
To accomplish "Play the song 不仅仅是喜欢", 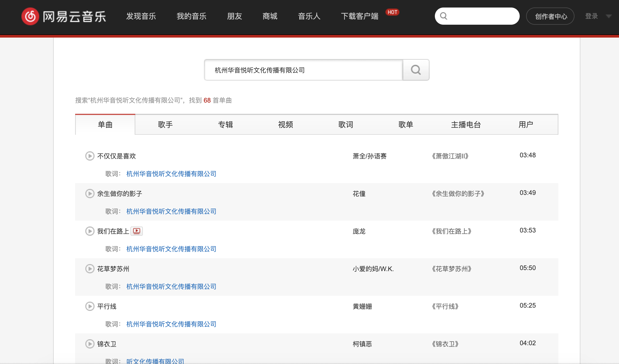I will 90,156.
